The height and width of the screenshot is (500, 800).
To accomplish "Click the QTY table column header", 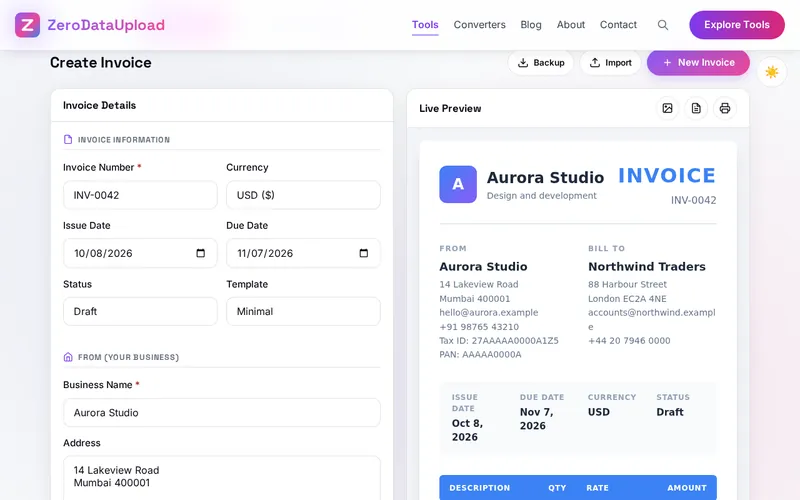I will (x=557, y=488).
